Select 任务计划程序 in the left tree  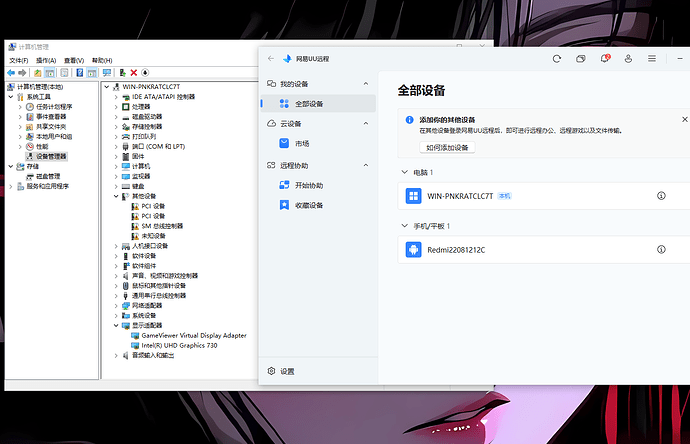click(x=49, y=107)
